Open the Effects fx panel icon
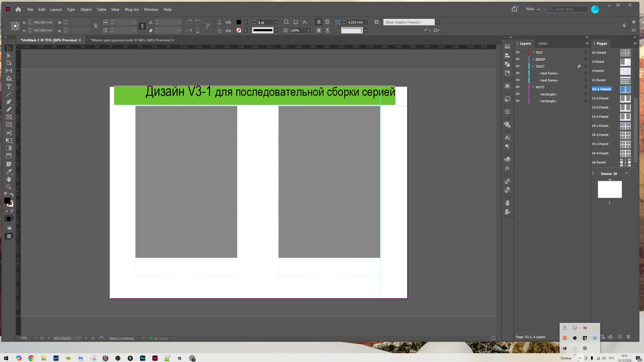 click(x=507, y=168)
